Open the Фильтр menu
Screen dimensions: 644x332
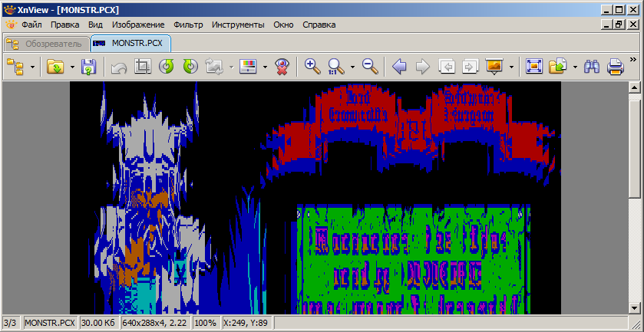click(188, 25)
